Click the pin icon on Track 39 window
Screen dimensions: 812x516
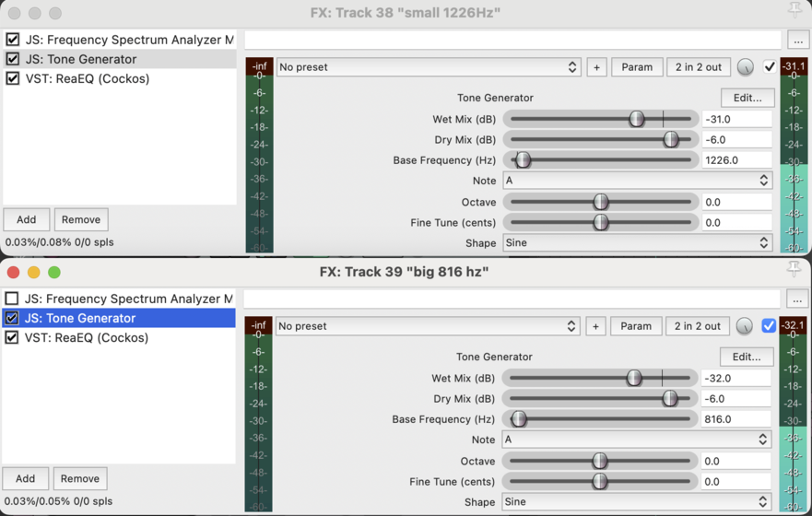coord(794,269)
